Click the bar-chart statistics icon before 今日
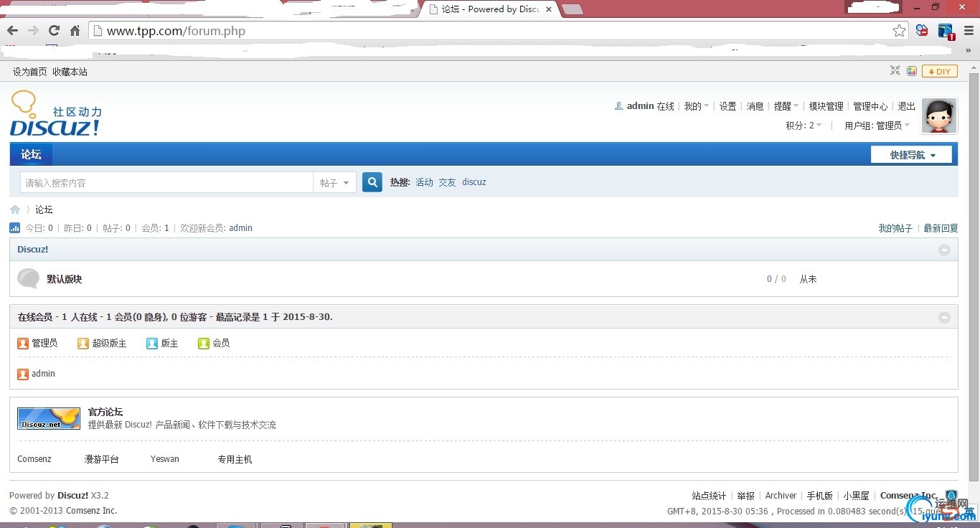Image resolution: width=980 pixels, height=528 pixels. (14, 227)
